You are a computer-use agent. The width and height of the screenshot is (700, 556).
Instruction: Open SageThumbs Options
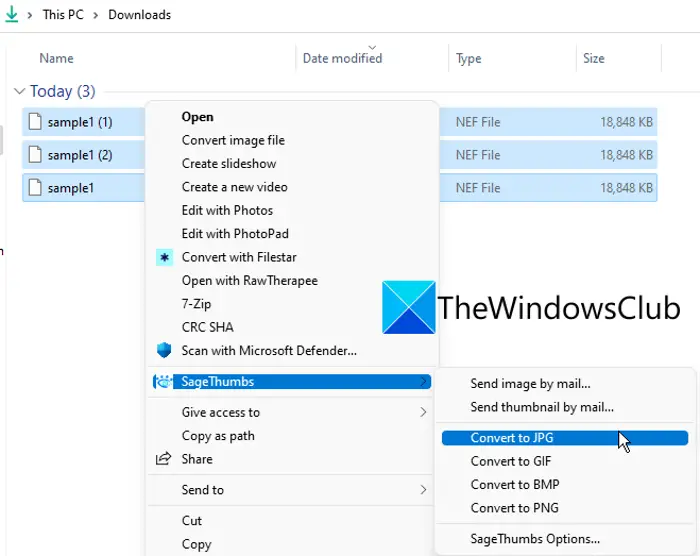click(x=535, y=539)
